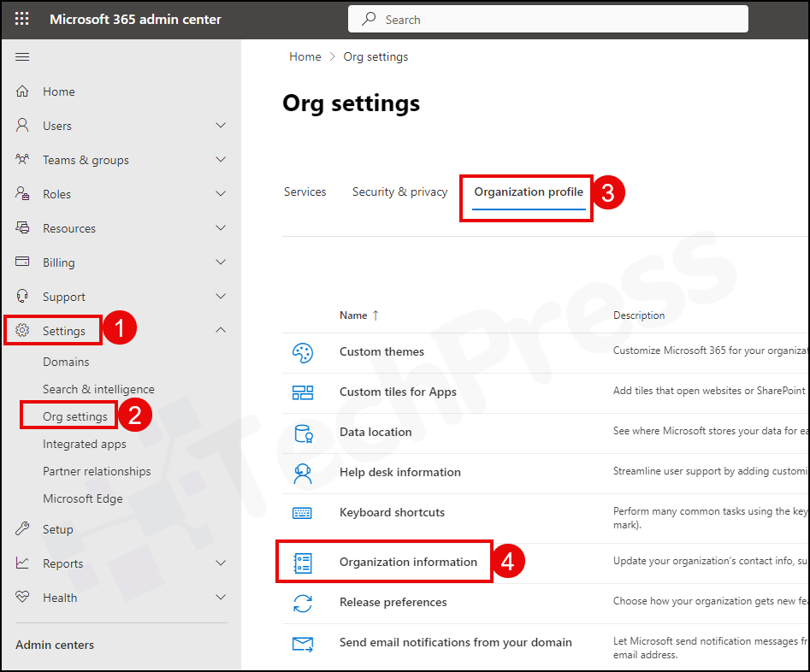Click the Home house icon in sidebar

click(22, 91)
